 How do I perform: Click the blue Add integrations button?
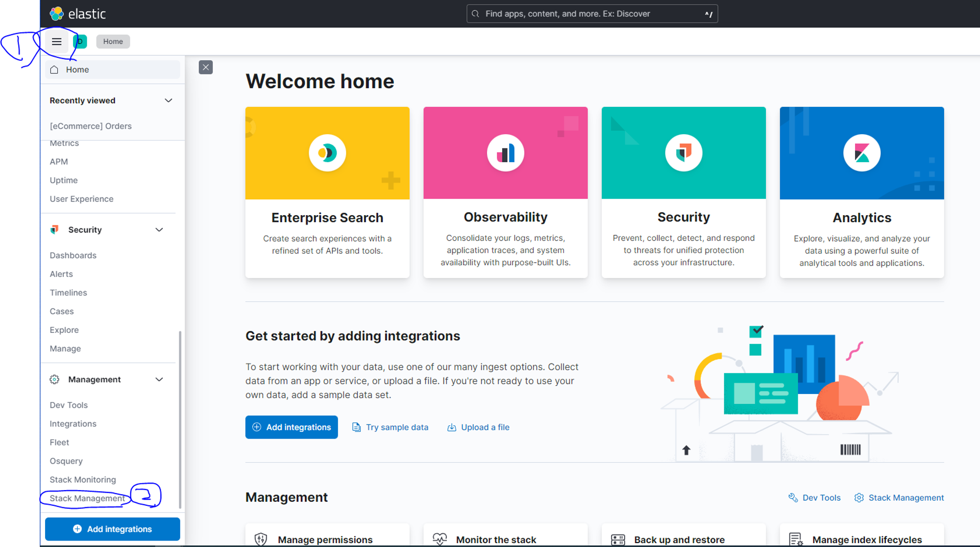point(292,427)
